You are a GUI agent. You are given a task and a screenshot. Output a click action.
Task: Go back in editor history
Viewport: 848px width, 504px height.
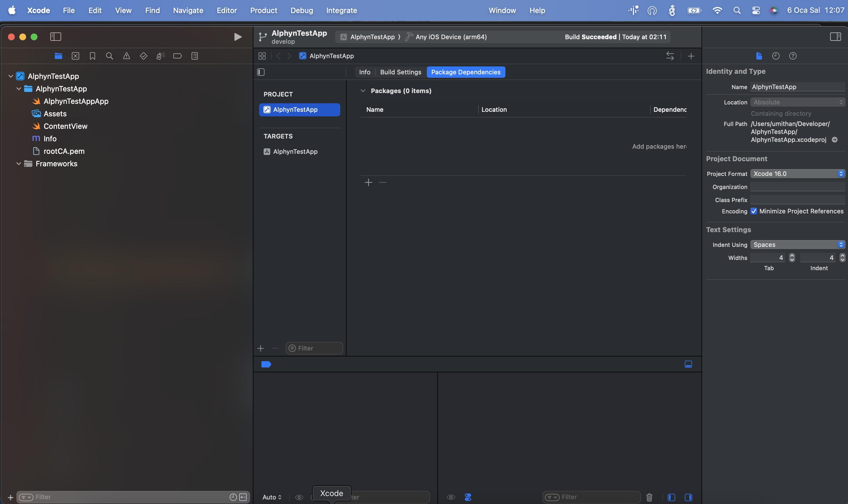pyautogui.click(x=278, y=56)
